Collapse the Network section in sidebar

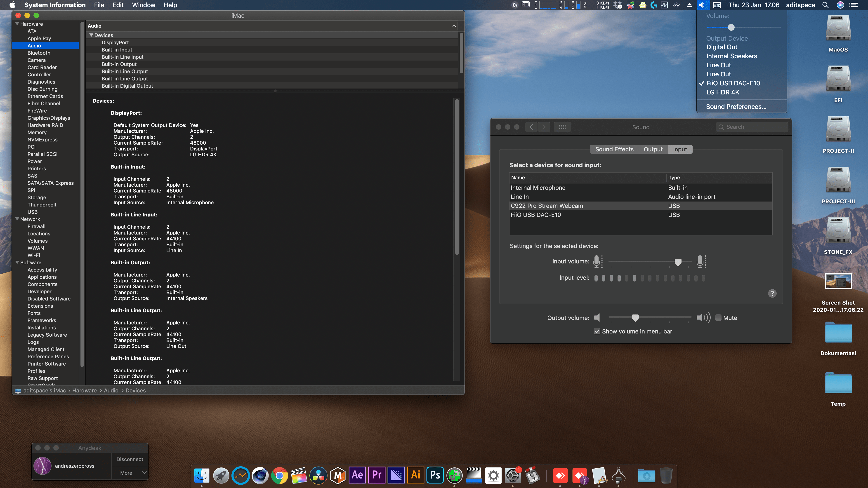point(17,219)
